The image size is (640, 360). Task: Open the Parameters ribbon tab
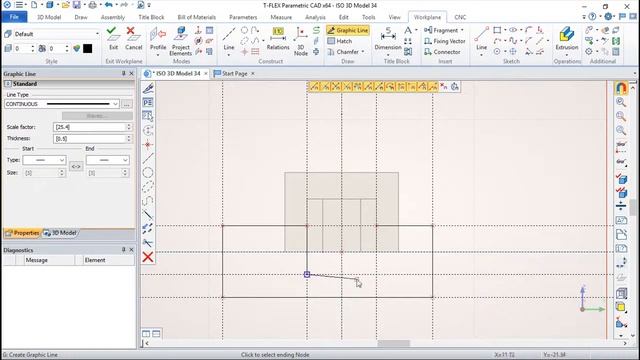point(243,17)
